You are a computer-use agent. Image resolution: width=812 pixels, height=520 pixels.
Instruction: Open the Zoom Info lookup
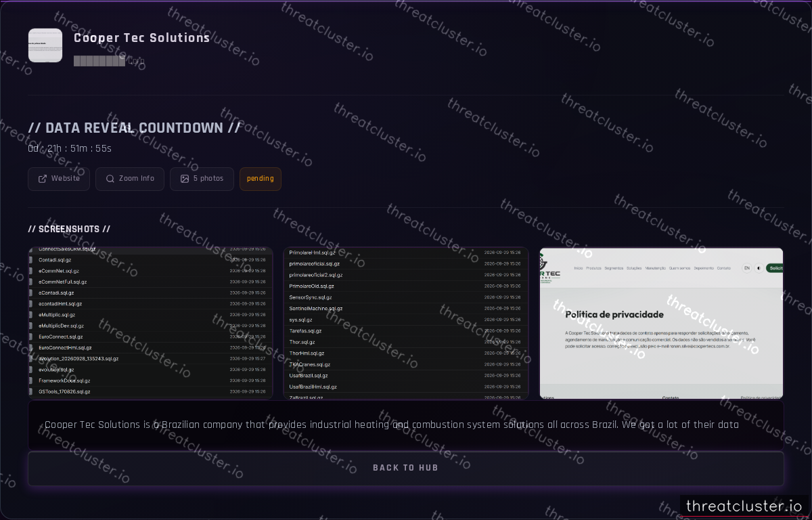click(130, 179)
